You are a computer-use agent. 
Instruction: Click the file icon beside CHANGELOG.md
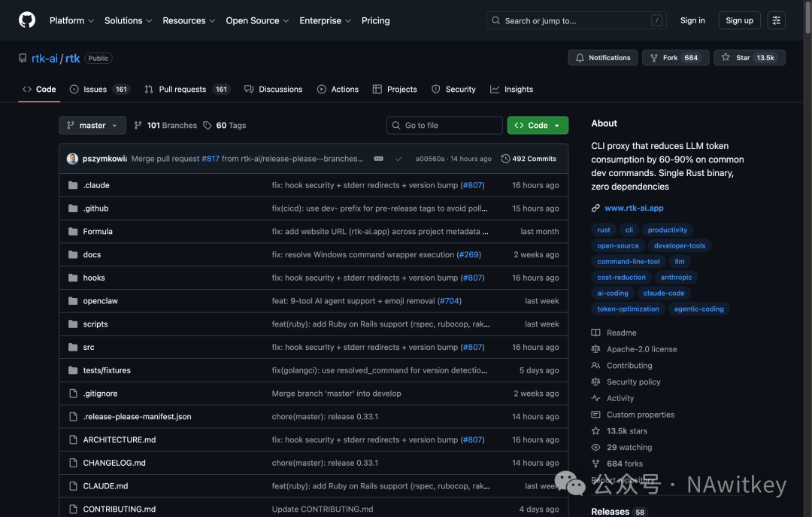click(x=73, y=463)
